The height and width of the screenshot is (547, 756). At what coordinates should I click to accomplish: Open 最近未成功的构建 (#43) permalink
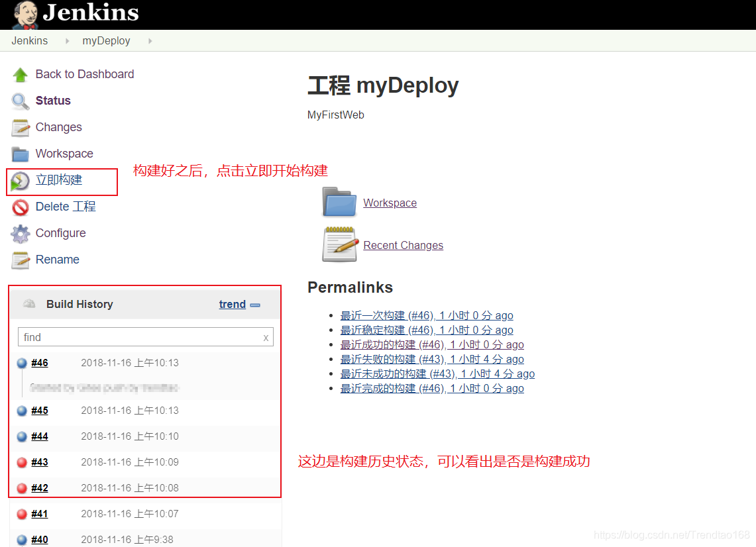pyautogui.click(x=437, y=374)
